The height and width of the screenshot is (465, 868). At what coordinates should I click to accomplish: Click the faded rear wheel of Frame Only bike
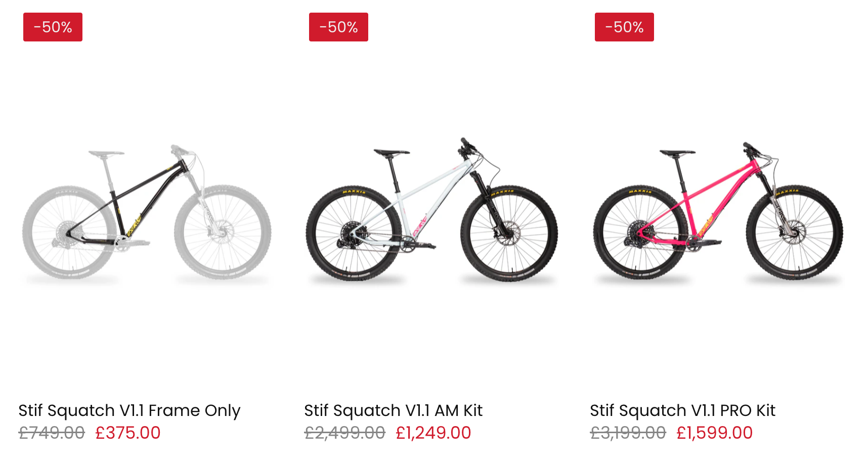pyautogui.click(x=69, y=232)
